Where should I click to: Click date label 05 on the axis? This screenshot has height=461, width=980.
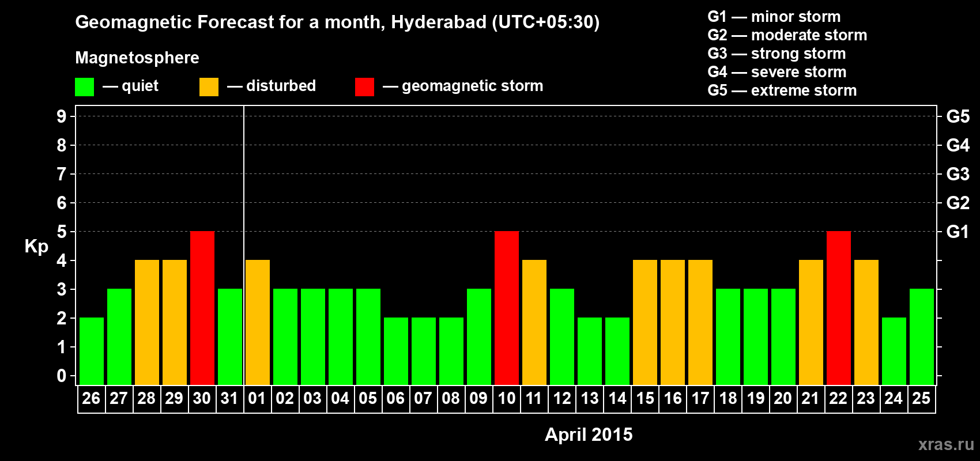[368, 398]
